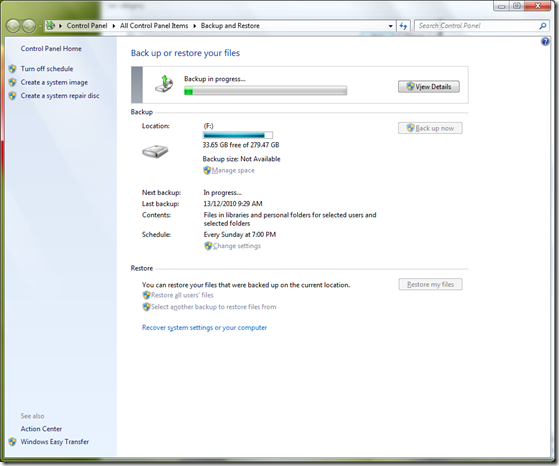Click shield icon beside Manage space
Screen dimensions: 559x466
click(x=207, y=170)
